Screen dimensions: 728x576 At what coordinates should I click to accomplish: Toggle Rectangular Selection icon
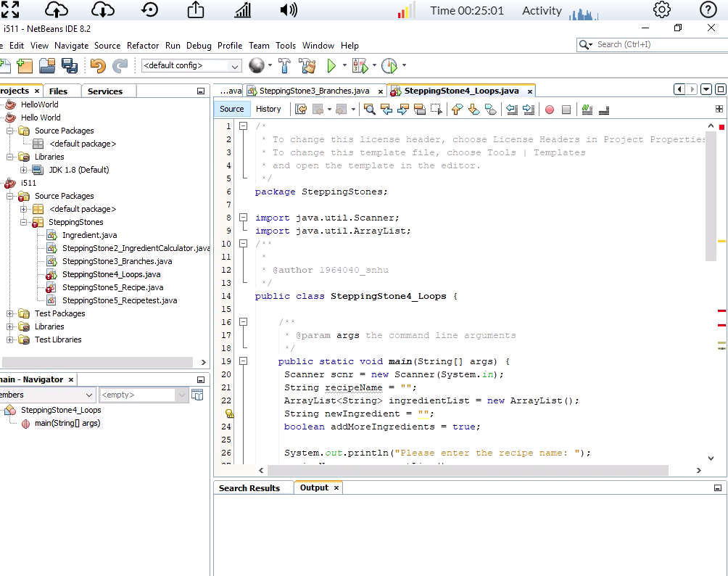pyautogui.click(x=437, y=110)
